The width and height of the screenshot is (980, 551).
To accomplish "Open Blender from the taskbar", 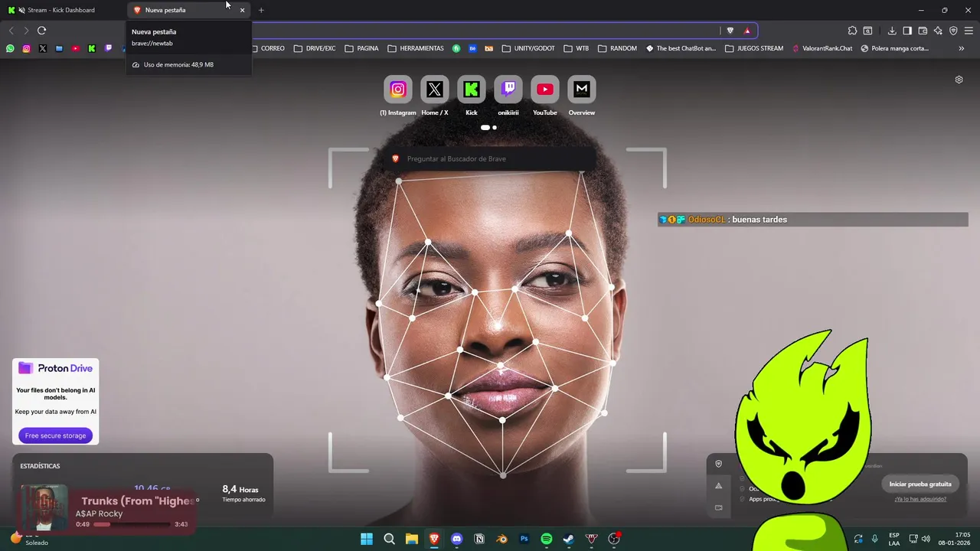I will tap(501, 539).
